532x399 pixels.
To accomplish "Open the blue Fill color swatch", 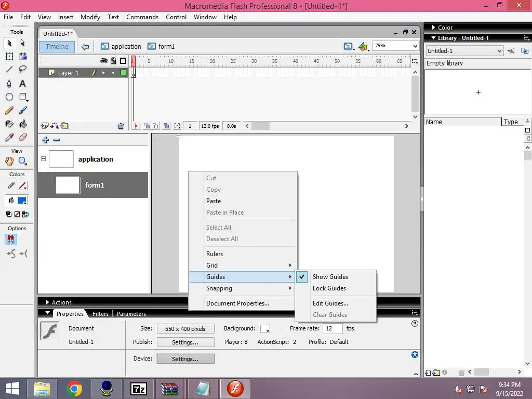I will pyautogui.click(x=22, y=201).
